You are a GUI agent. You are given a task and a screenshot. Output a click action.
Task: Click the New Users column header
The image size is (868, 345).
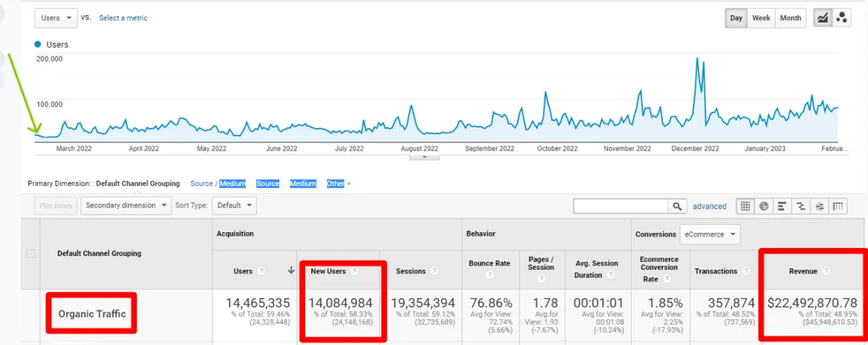[x=328, y=271]
